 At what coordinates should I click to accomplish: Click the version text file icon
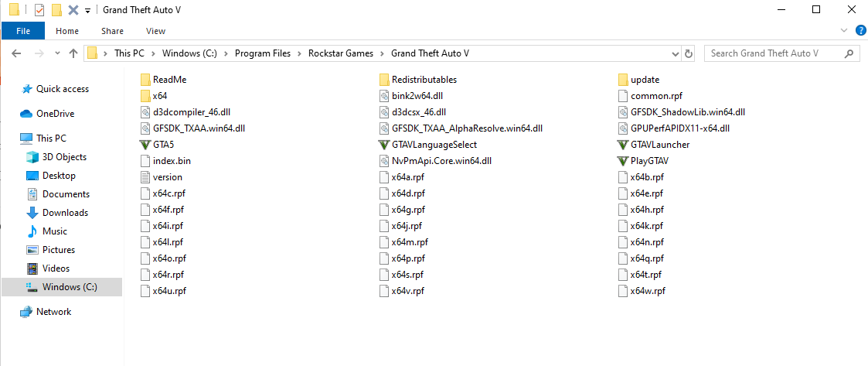click(145, 177)
